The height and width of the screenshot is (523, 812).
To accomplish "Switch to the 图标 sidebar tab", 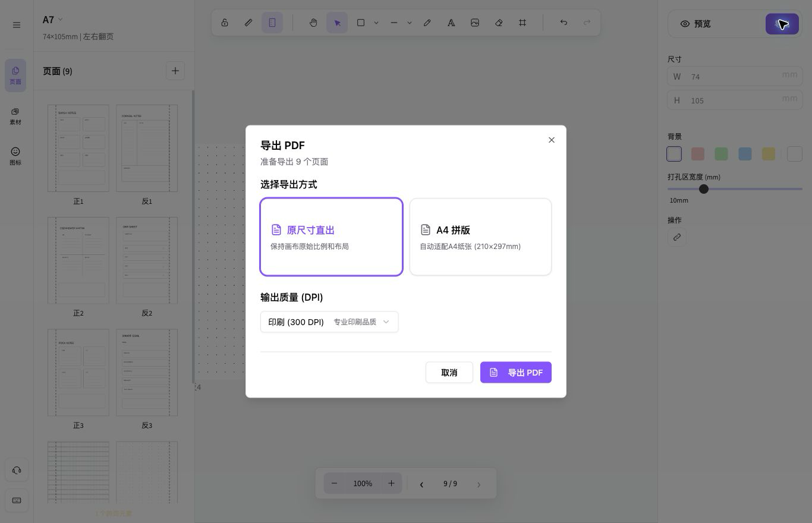I will click(x=15, y=156).
